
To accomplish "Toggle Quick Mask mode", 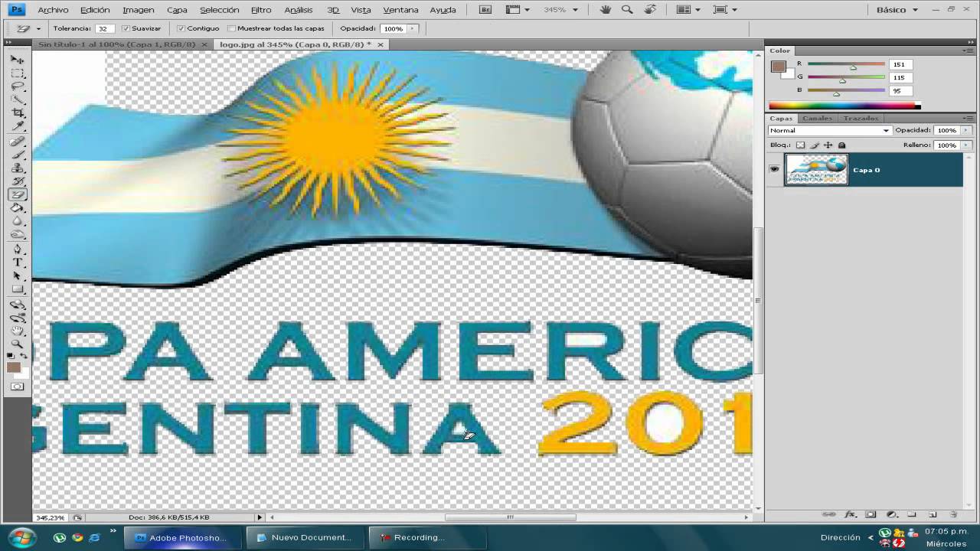I will pyautogui.click(x=17, y=386).
